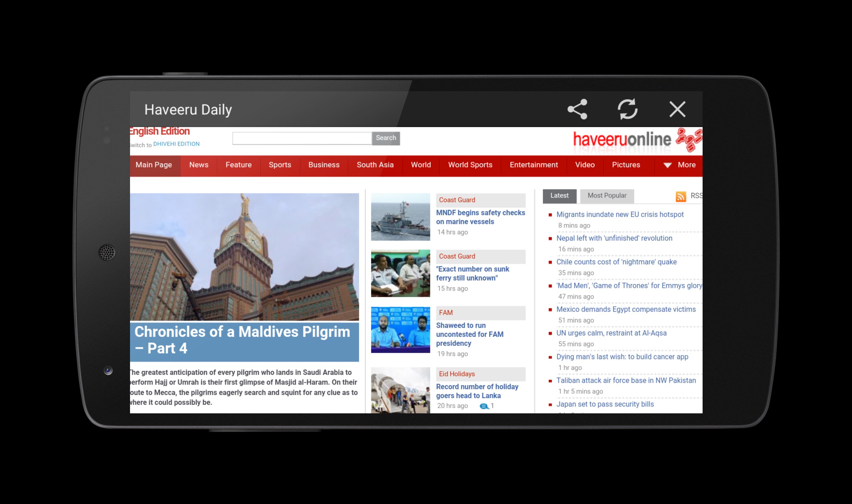Open the World Sports menu item
852x504 pixels.
pyautogui.click(x=470, y=165)
